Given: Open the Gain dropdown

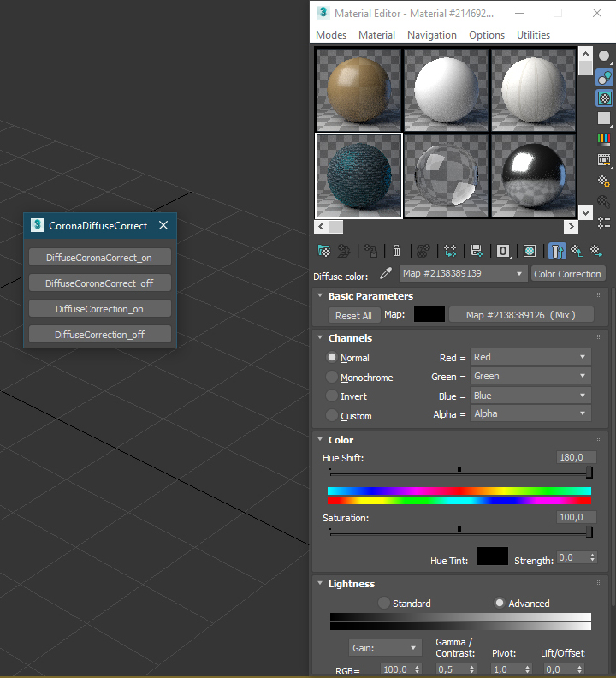Looking at the screenshot, I should coord(385,648).
